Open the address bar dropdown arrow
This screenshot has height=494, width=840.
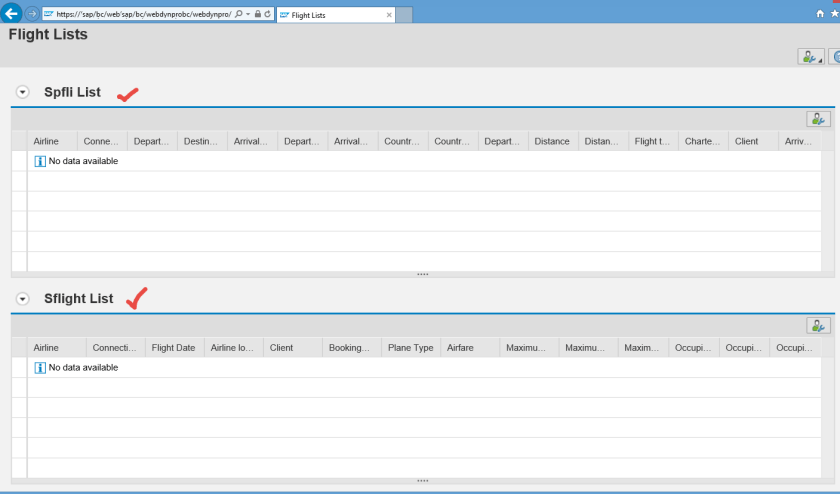click(248, 14)
